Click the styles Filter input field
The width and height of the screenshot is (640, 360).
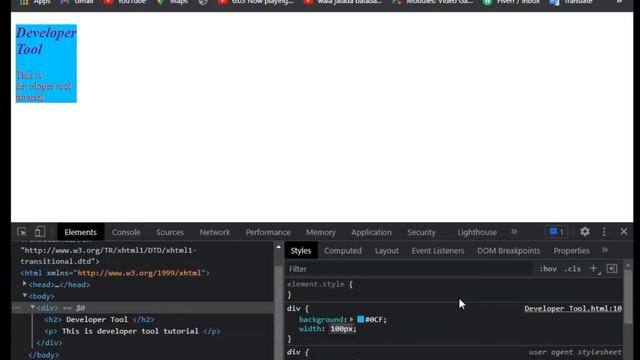click(409, 269)
